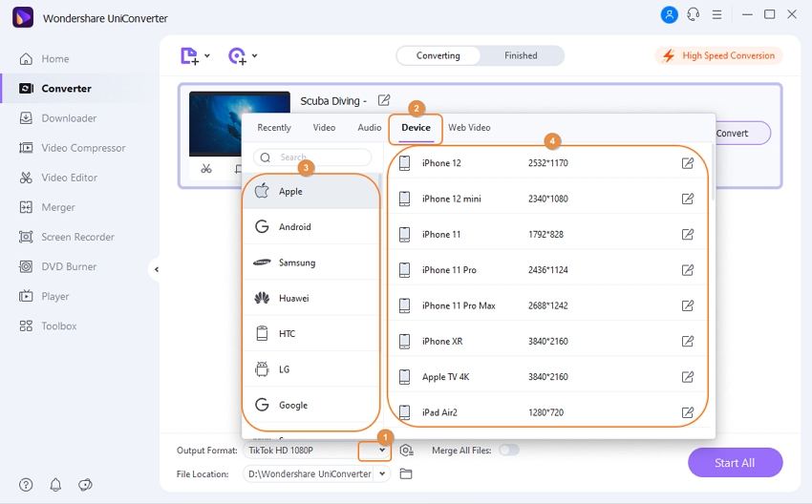Click the add from disc icon

(237, 56)
